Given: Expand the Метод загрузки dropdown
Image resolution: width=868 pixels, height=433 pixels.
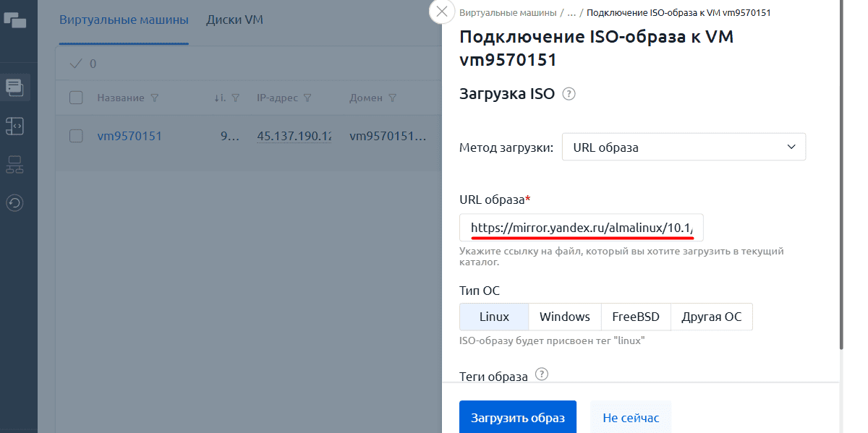Looking at the screenshot, I should click(683, 147).
